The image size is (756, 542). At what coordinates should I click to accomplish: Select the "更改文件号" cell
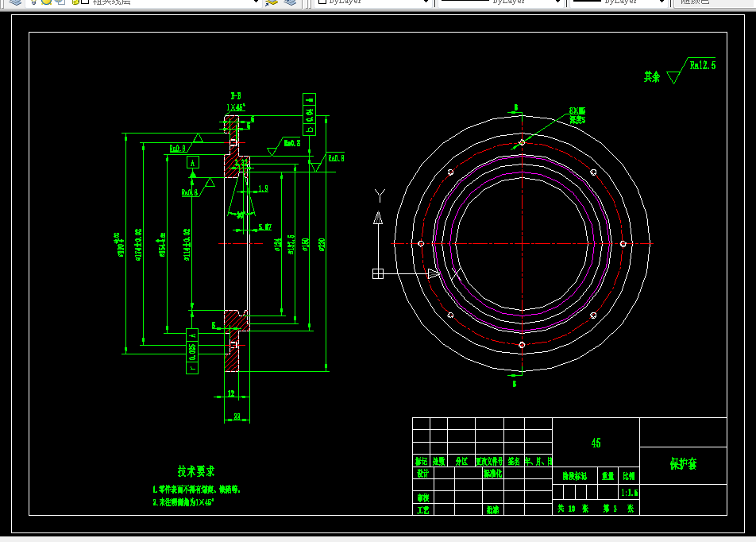pyautogui.click(x=489, y=462)
